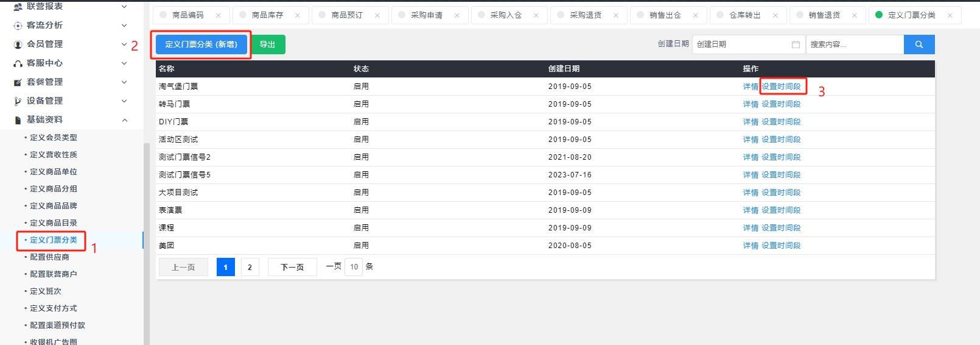This screenshot has height=345, width=980.
Task: Close the 销售出仓 tab
Action: (x=696, y=15)
